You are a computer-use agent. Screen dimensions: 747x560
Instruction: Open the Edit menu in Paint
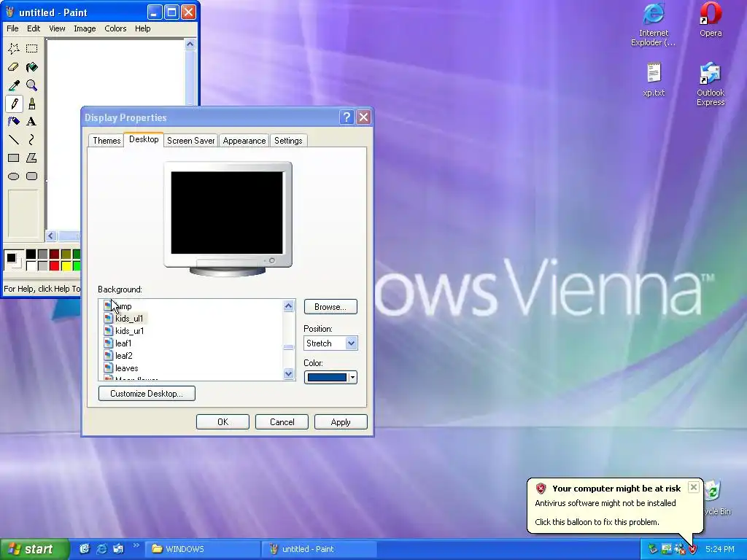(x=34, y=28)
